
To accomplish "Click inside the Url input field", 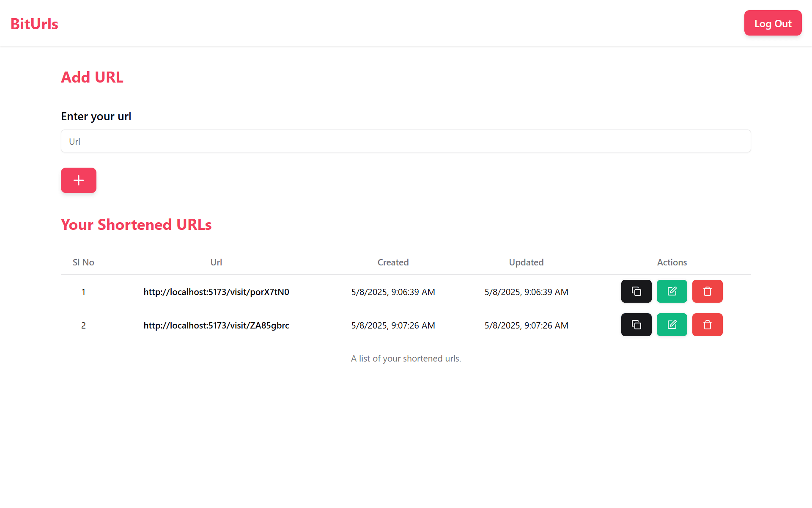I will [x=406, y=141].
